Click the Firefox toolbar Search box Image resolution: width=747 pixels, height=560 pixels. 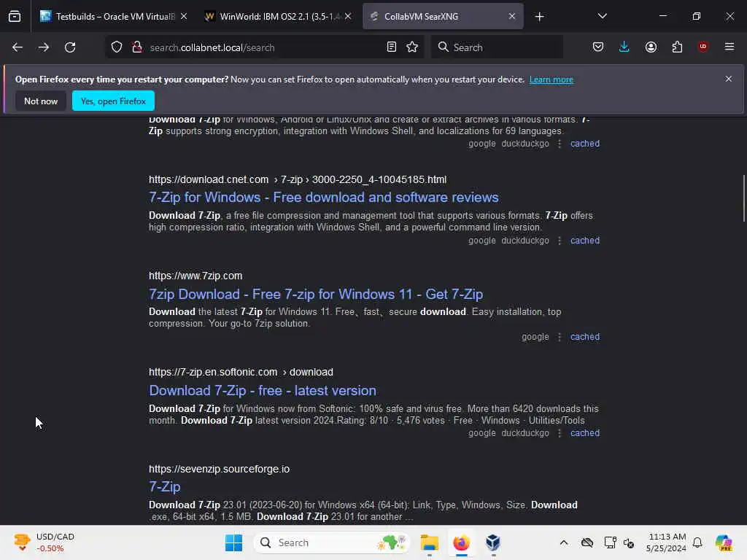click(497, 47)
